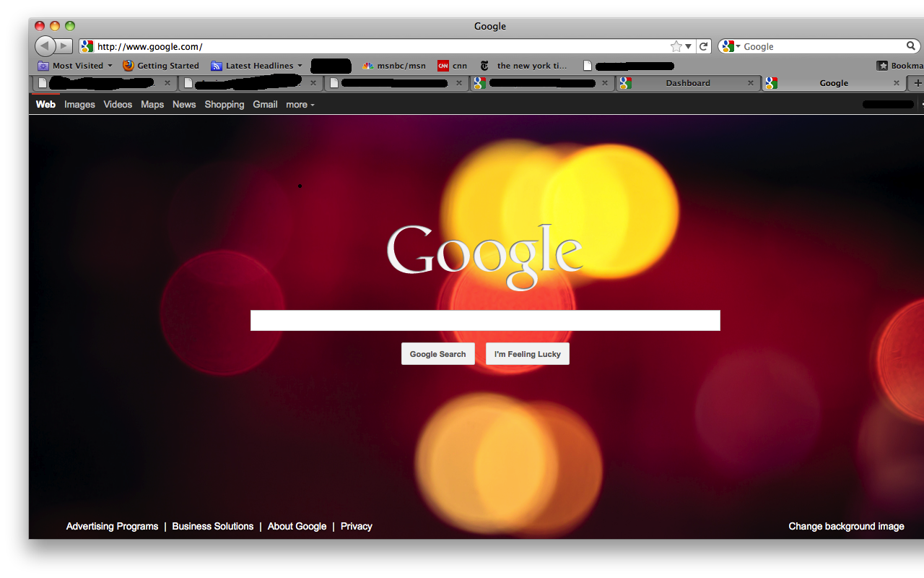Switch to the Dashboard tab
Screen dimensions: 924x578
(x=688, y=83)
